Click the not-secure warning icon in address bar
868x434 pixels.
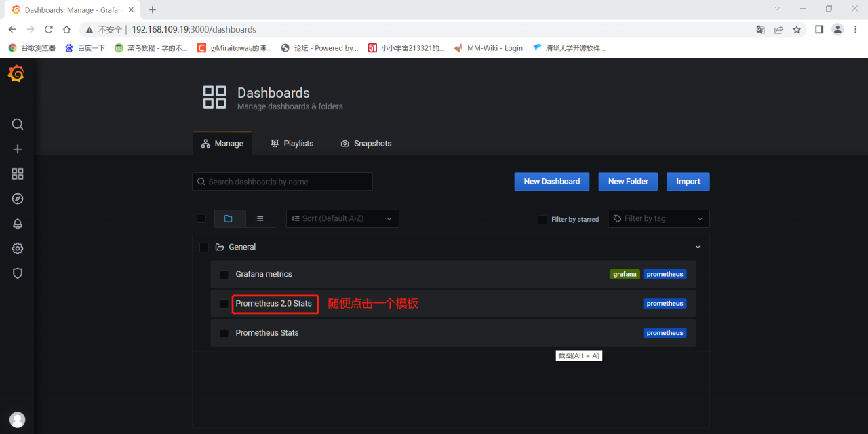(89, 30)
